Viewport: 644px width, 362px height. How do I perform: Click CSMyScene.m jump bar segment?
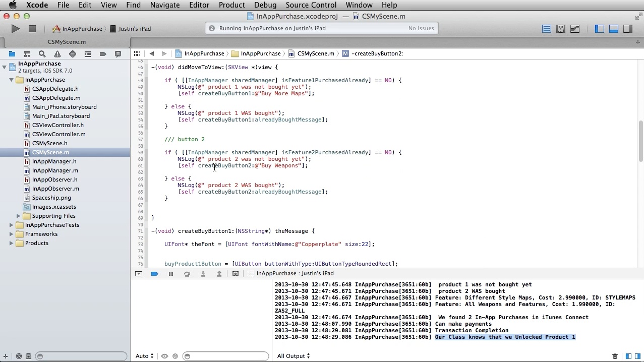(x=311, y=53)
